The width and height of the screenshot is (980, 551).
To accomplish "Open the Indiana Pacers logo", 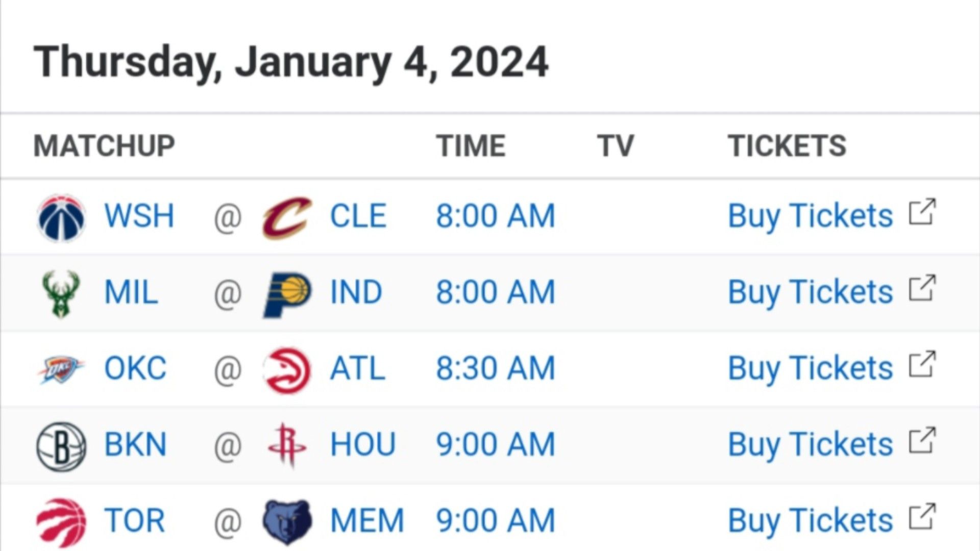I will point(287,294).
